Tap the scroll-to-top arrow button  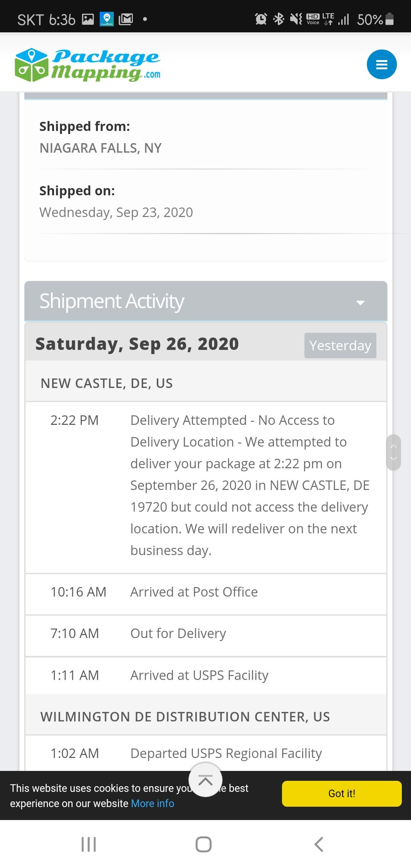205,780
